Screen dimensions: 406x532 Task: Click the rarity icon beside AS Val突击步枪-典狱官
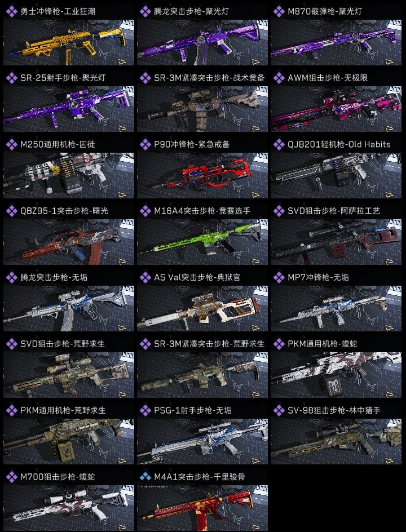point(145,277)
